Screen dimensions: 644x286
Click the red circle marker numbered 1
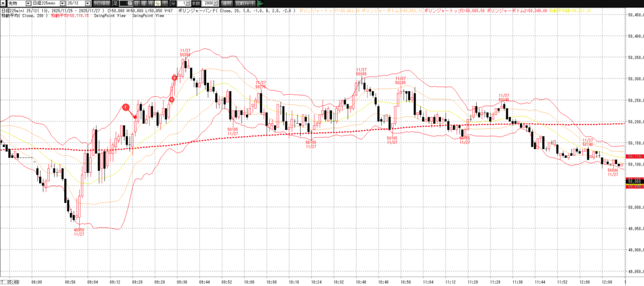126,107
